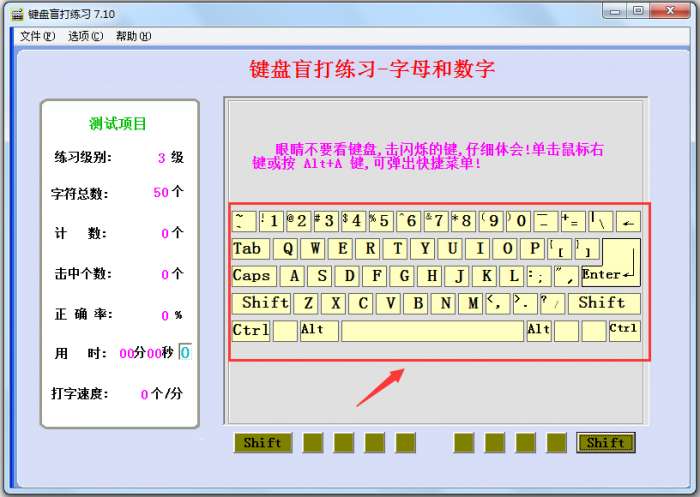Click the number 0 key
Screen dimensions: 700x497
pos(518,221)
